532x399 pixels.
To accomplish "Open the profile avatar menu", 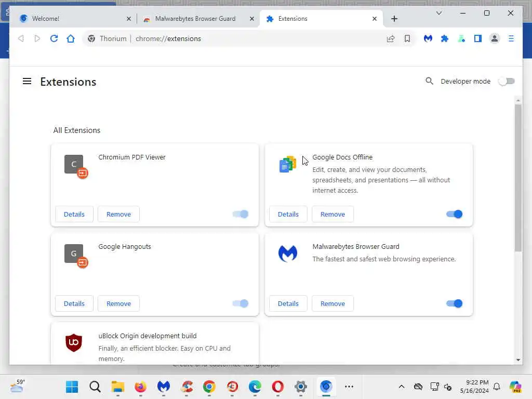I will coord(495,38).
